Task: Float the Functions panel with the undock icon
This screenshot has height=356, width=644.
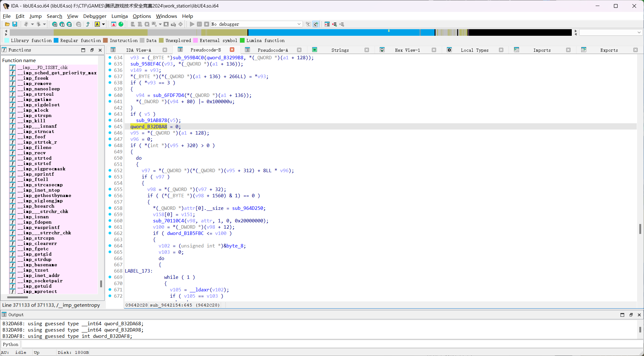Action: [92, 50]
